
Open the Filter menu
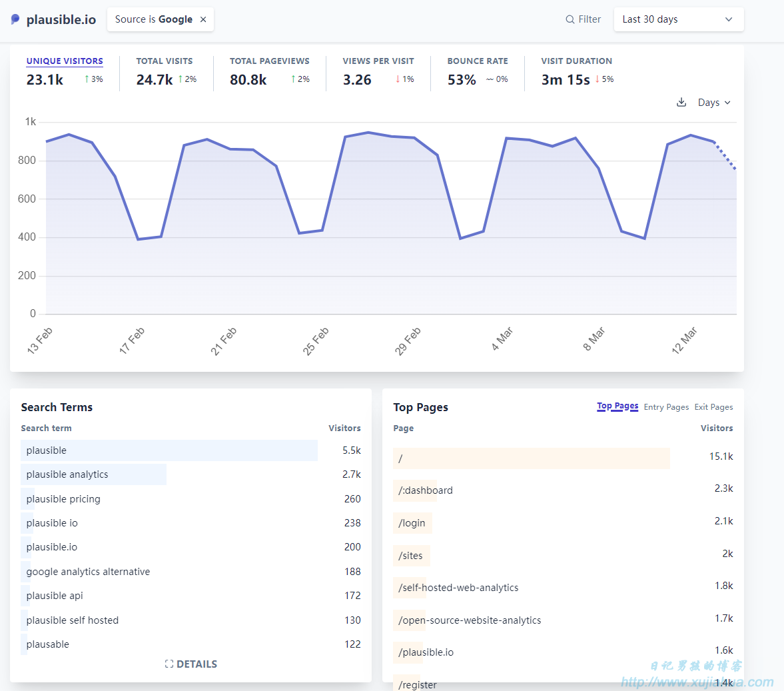pos(583,19)
